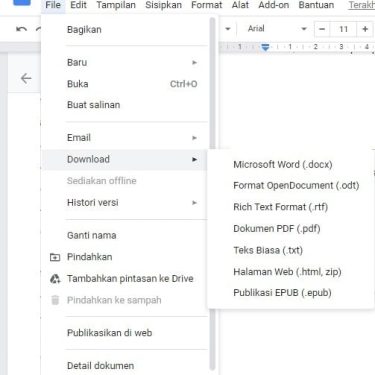Select Buat salinan
Image resolution: width=375 pixels, height=375 pixels.
coord(125,105)
